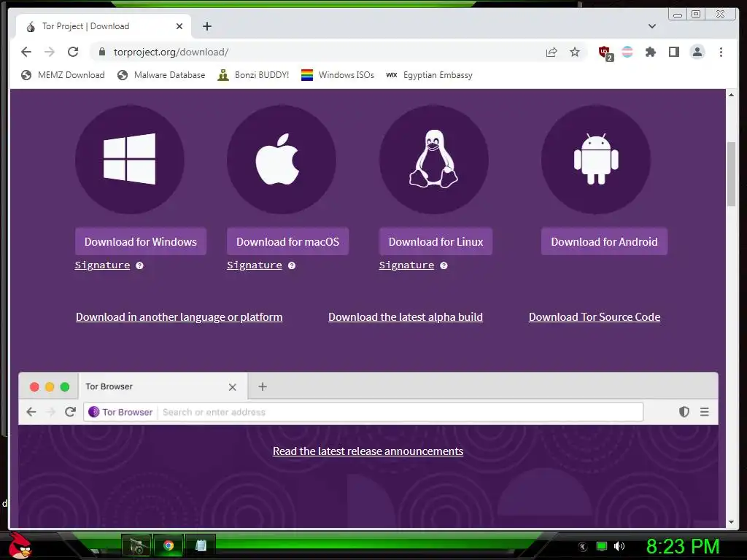The width and height of the screenshot is (747, 560).
Task: Open a new tab with plus button
Action: [206, 26]
